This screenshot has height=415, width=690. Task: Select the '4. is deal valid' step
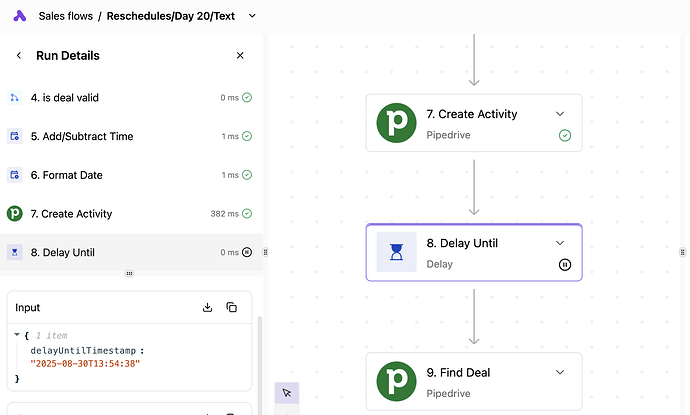[x=64, y=98]
